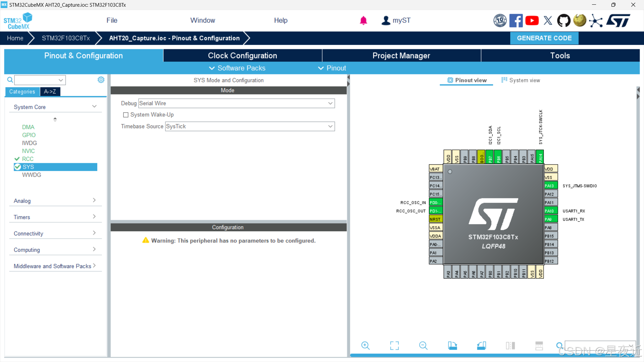The image size is (644, 362).
Task: Open the Clock Configuration tab
Action: pyautogui.click(x=242, y=56)
